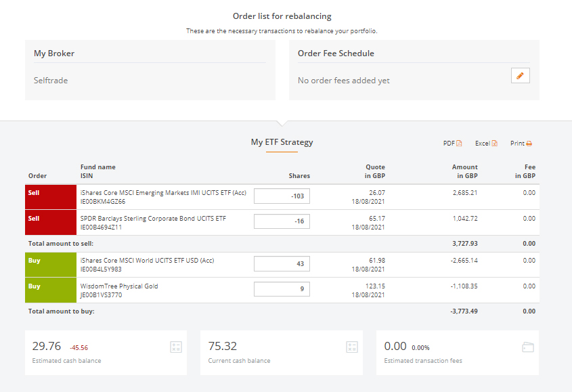Click the estimated cash balance value 29.76
The image size is (572, 392).
(x=46, y=346)
